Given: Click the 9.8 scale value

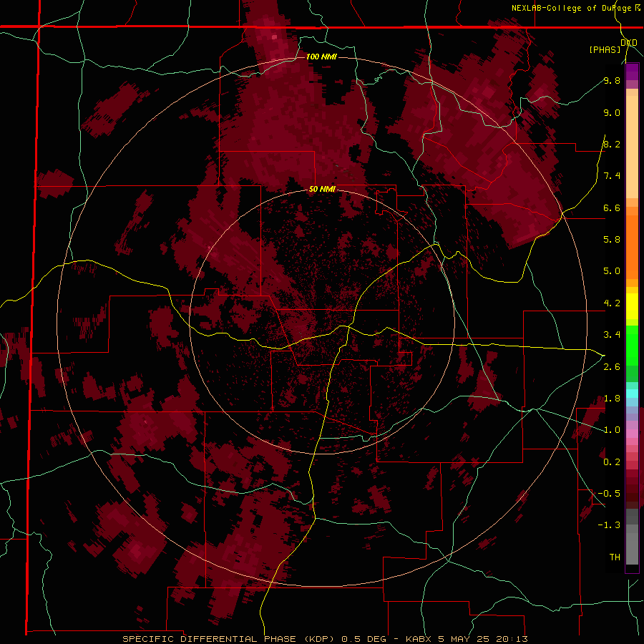Looking at the screenshot, I should pyautogui.click(x=612, y=80).
